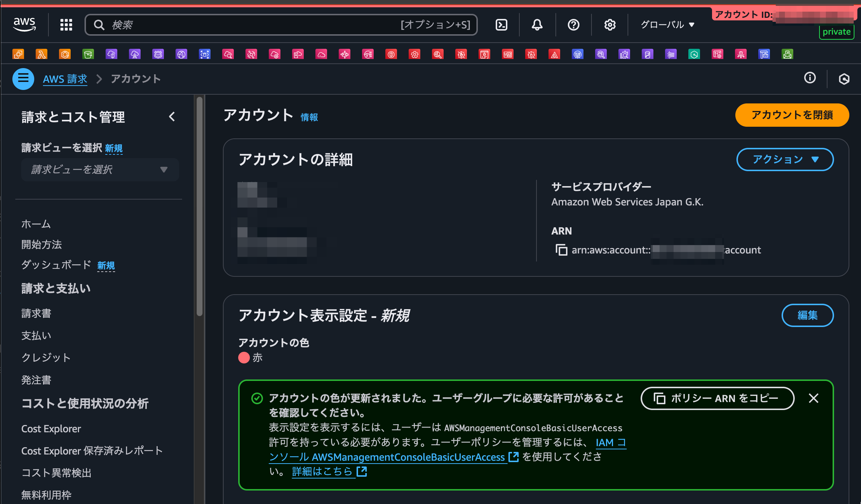
Task: Click the アカウント ID header label
Action: 744,15
